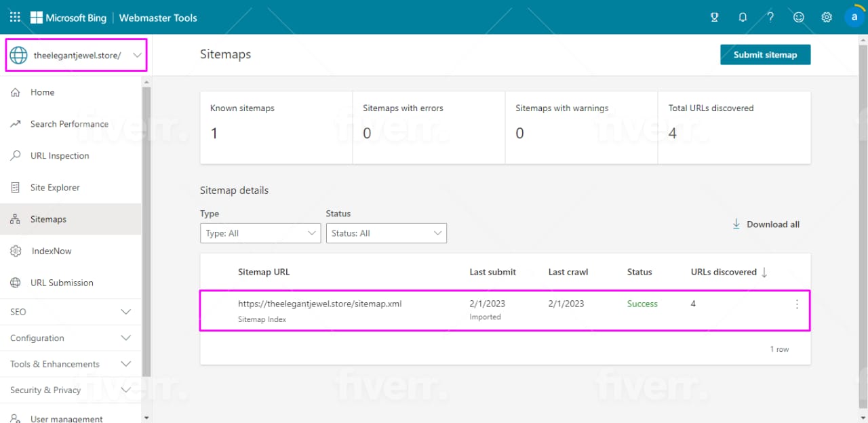Click the Webmaster Tools title
This screenshot has width=868, height=423.
tap(158, 18)
